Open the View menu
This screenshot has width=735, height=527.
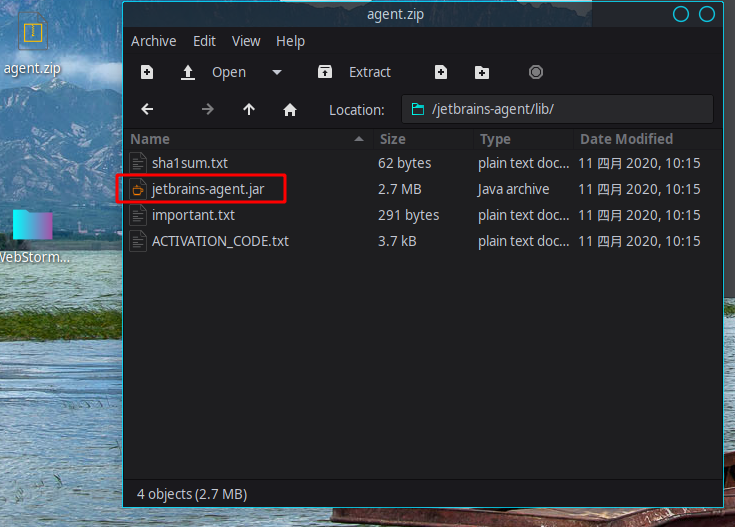[x=246, y=41]
